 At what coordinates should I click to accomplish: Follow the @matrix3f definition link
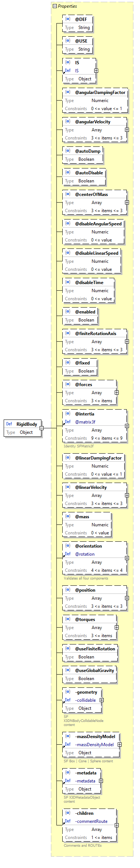[85, 422]
